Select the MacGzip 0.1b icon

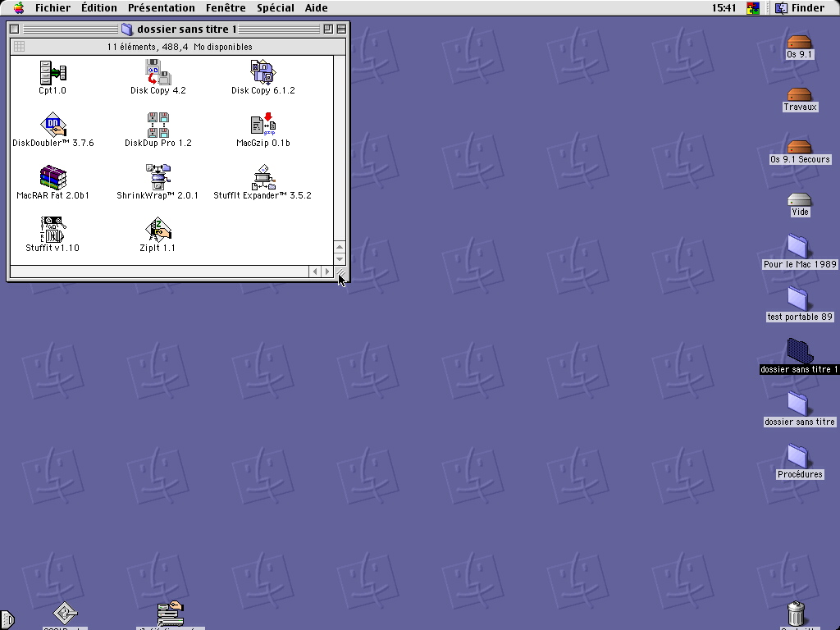(x=262, y=125)
